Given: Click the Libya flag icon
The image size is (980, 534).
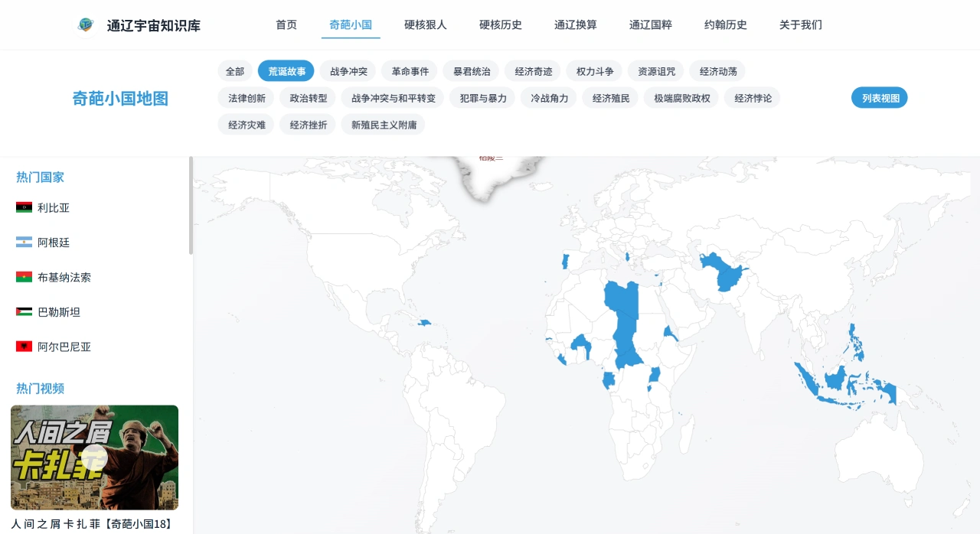Looking at the screenshot, I should [24, 207].
